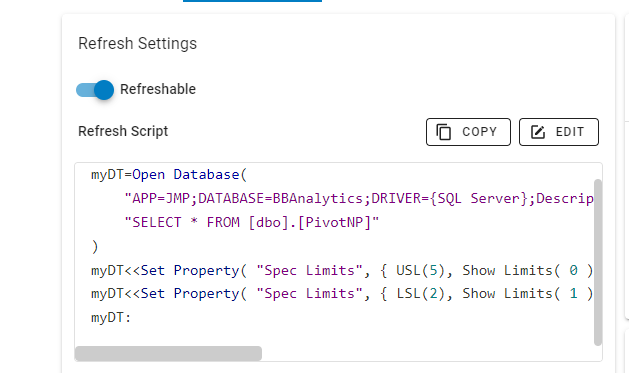Place cursor on the word Database in script
629x373 pixels.
click(x=206, y=174)
